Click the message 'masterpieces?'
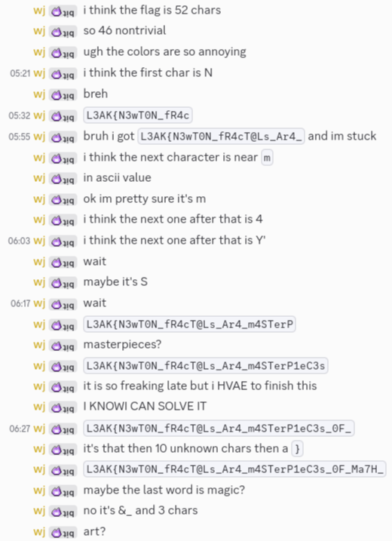Screen dimensions: 392x541 coord(122,345)
